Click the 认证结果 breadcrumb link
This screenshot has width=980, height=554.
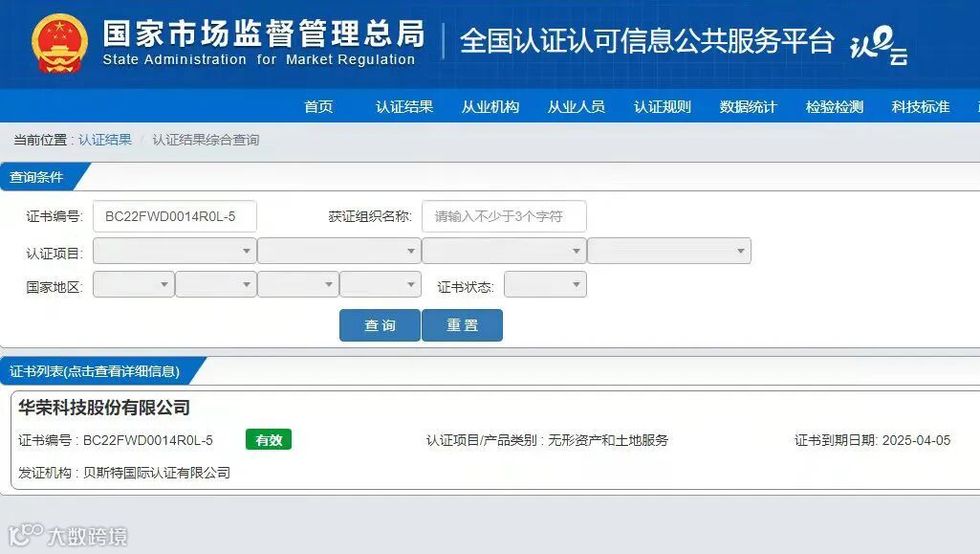tap(105, 140)
